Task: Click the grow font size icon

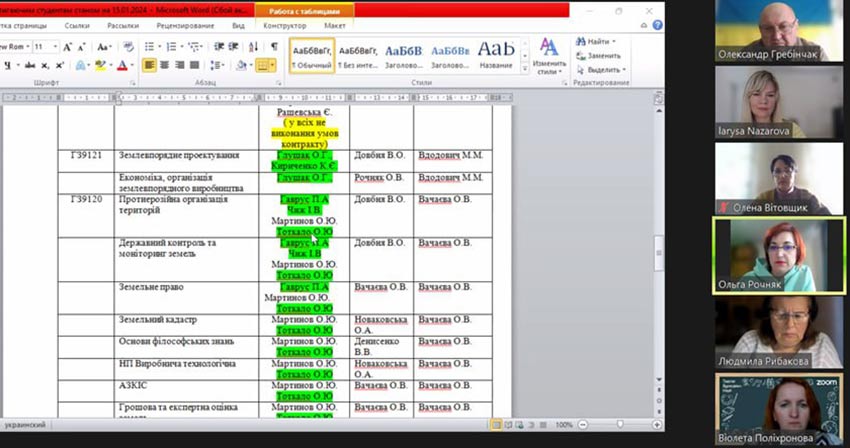Action: (x=68, y=47)
